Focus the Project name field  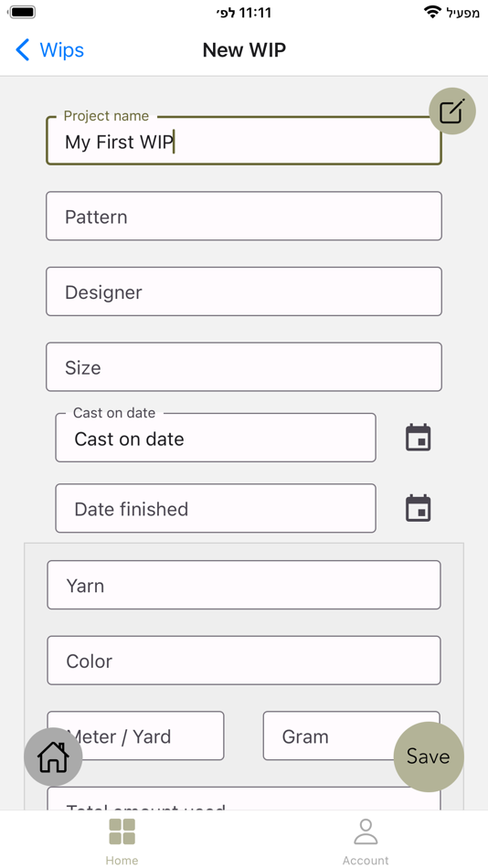(x=244, y=141)
